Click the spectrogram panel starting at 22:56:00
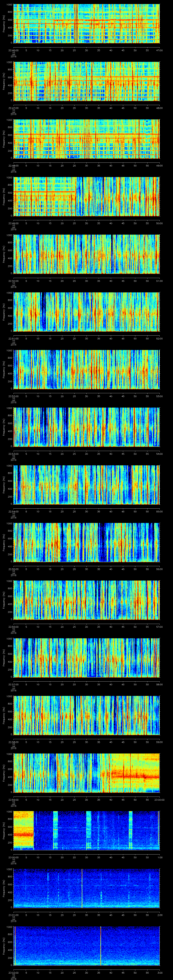 coord(87,600)
